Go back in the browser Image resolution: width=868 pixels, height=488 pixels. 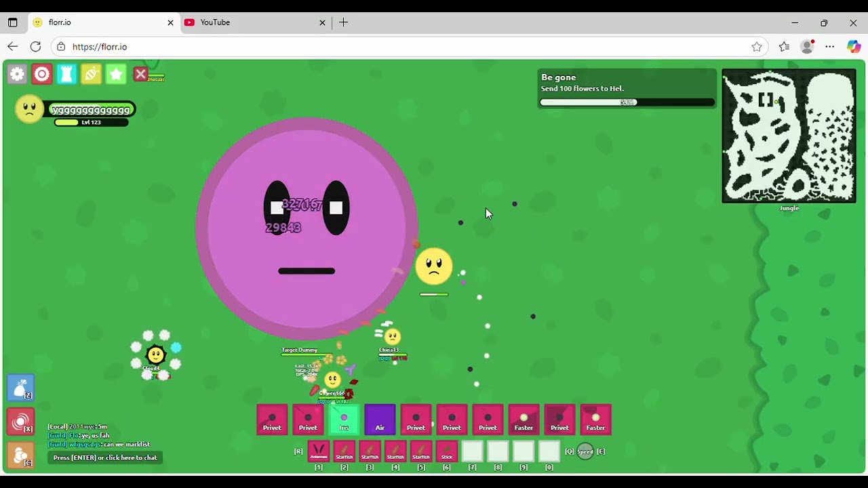(12, 47)
